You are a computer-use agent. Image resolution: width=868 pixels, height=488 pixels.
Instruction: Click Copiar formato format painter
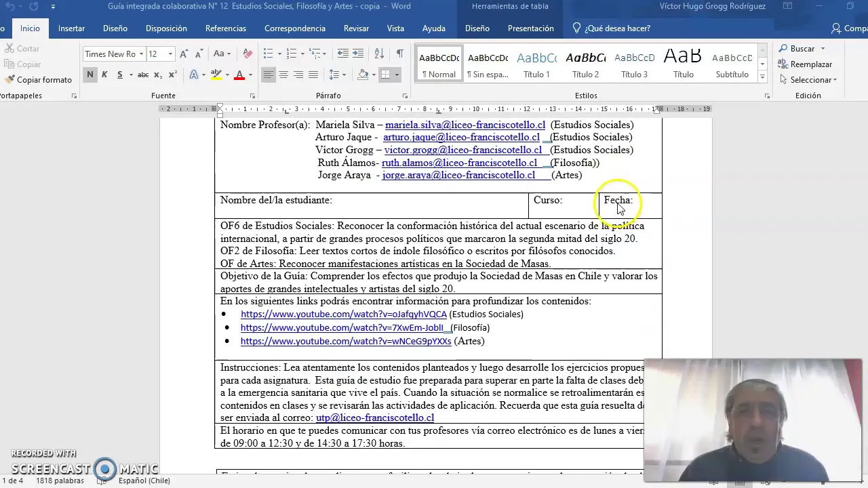click(x=38, y=80)
